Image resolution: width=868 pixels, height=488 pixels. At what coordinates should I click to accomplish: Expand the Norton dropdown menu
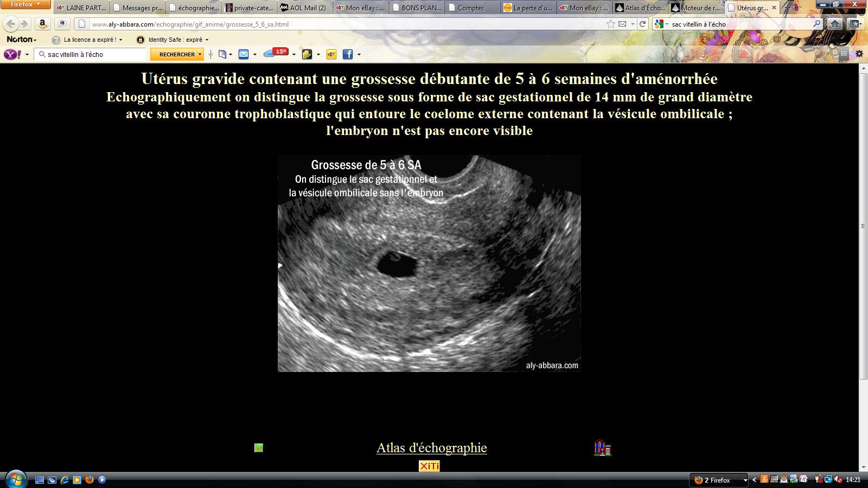[x=22, y=40]
